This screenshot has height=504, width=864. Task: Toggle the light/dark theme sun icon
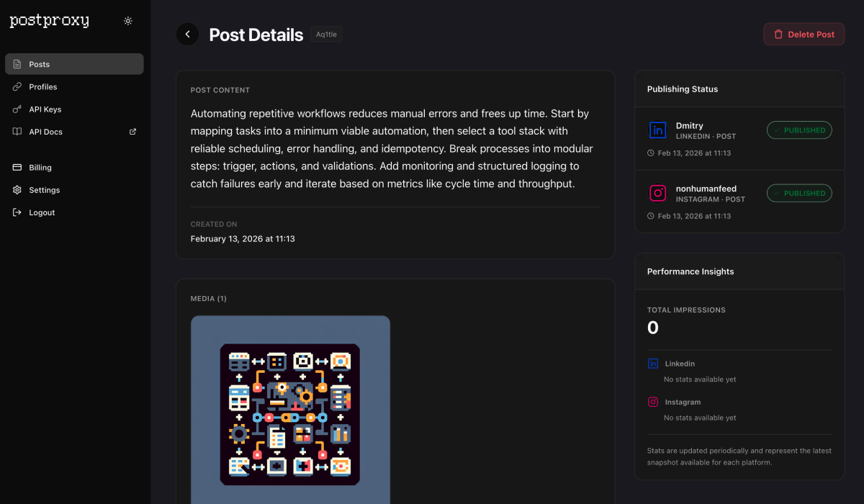click(128, 21)
